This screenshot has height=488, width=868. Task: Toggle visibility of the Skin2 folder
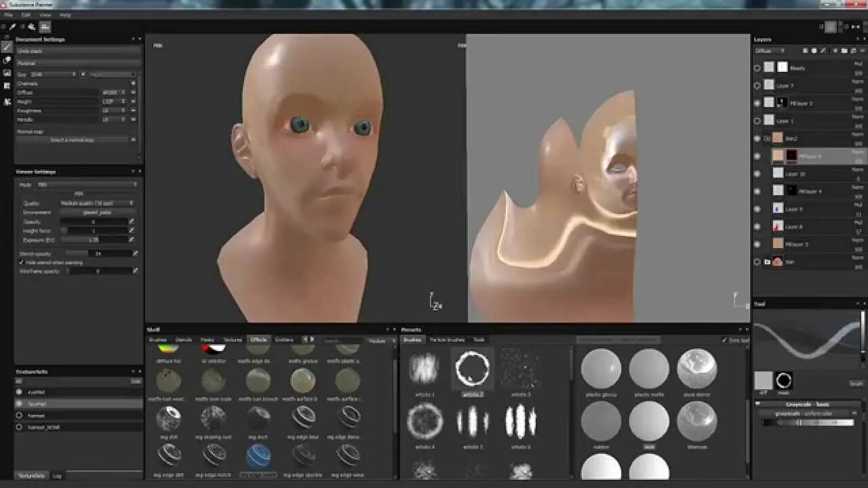757,138
